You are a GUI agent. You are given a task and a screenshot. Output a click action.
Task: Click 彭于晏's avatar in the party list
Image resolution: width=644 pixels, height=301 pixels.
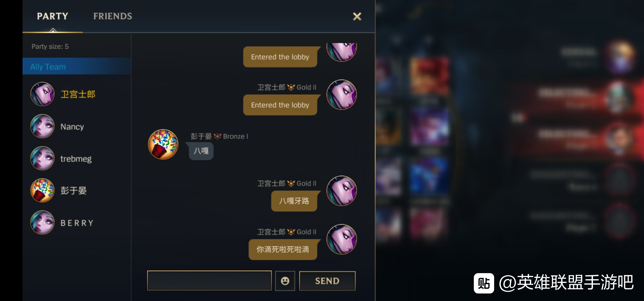click(42, 190)
